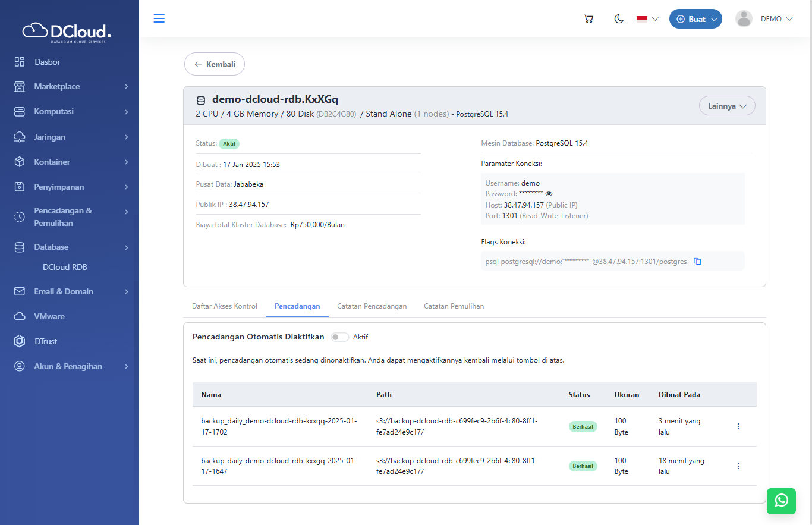Click the Kembali back button
Screen dimensions: 812x525
[x=215, y=64]
